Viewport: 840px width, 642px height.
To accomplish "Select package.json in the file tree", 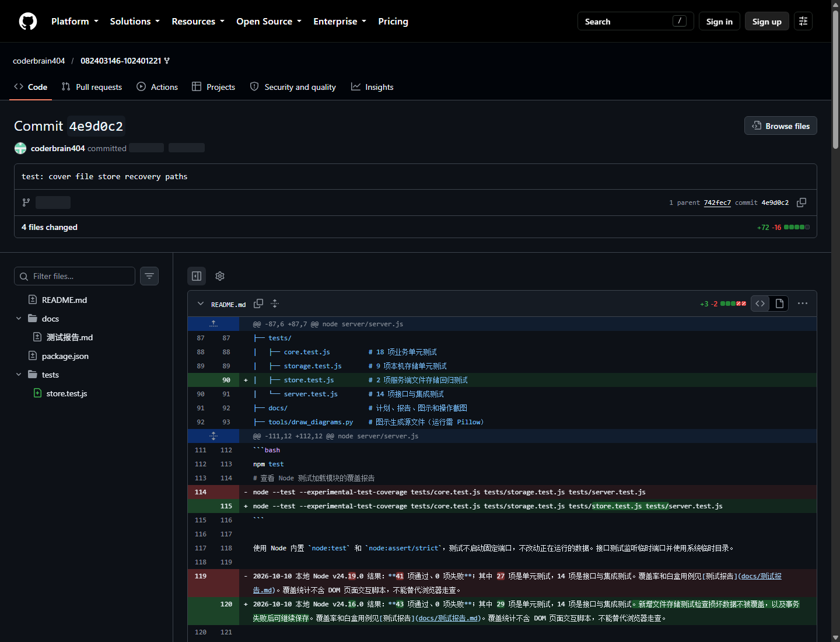I will (65, 356).
